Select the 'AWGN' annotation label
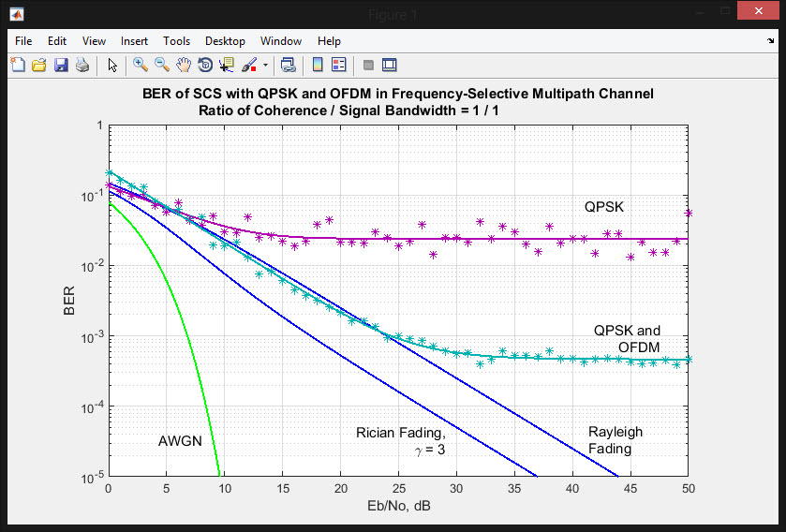The height and width of the screenshot is (532, 786). click(180, 441)
